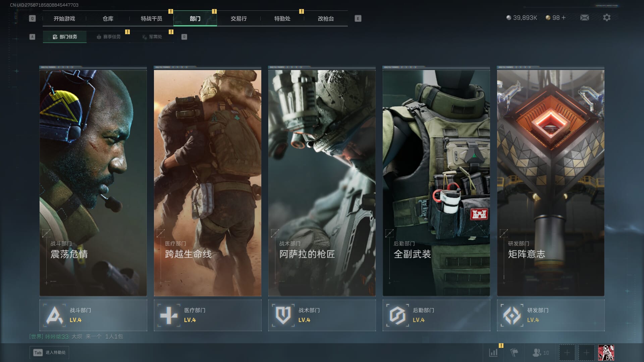Open settings via the gear icon
644x362 pixels.
606,17
